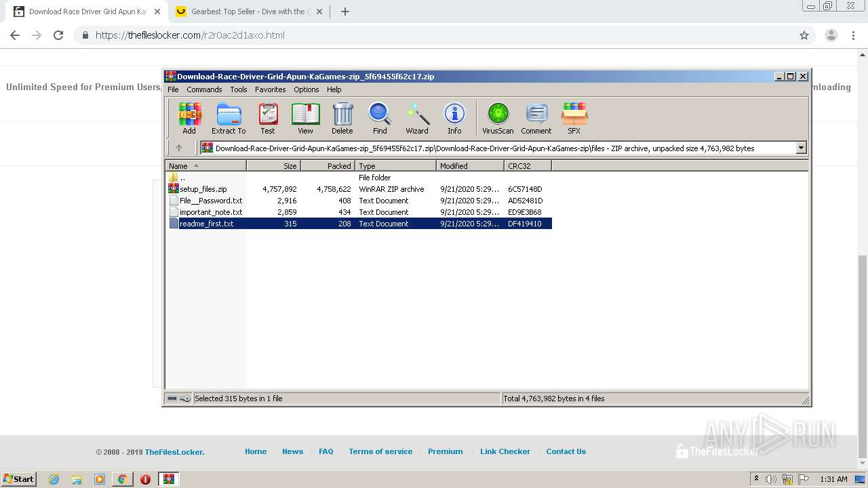Click the setup_files.zip archive icon
Screen dimensions: 868x488
tap(174, 189)
